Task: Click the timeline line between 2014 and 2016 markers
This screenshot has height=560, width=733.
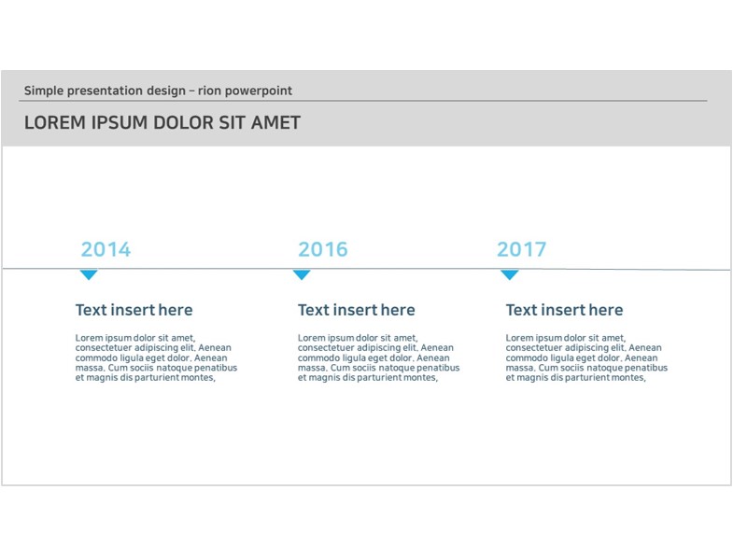Action: tap(195, 269)
